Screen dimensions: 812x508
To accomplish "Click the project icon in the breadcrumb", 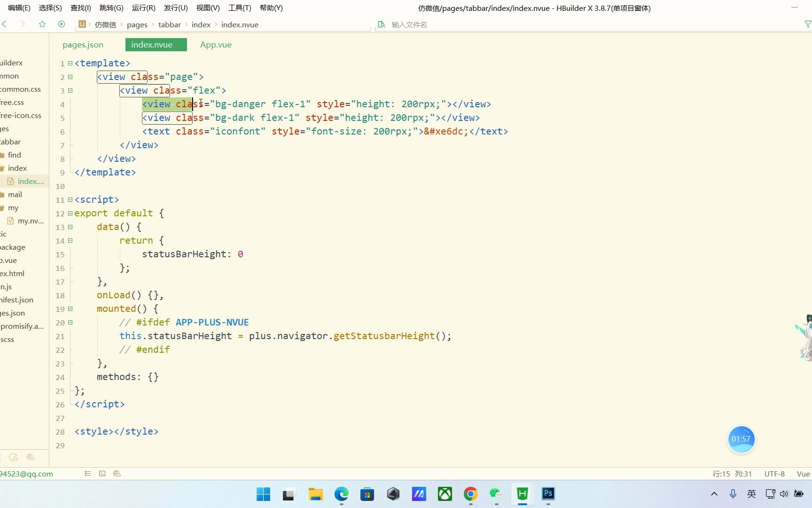I will click(x=82, y=24).
